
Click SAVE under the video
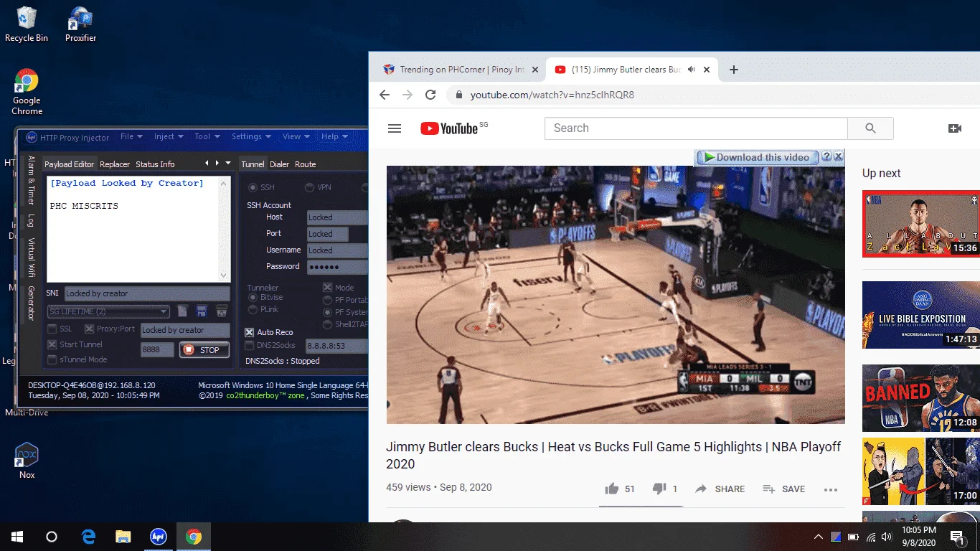tap(783, 489)
